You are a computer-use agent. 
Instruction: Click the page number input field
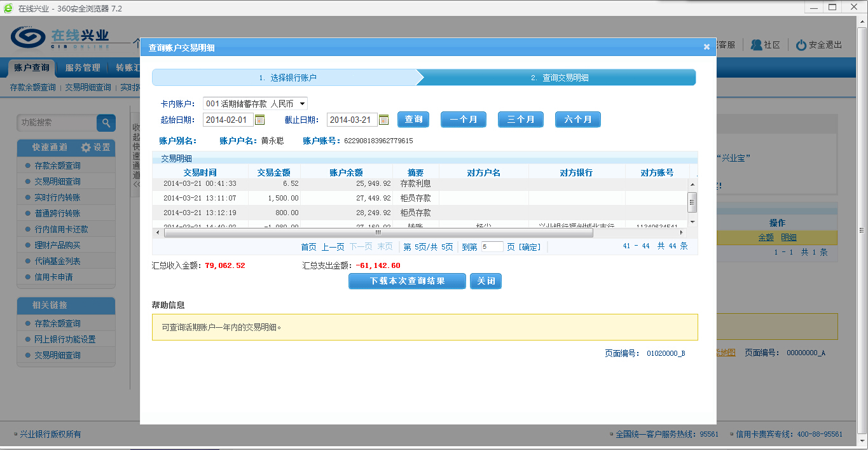492,247
